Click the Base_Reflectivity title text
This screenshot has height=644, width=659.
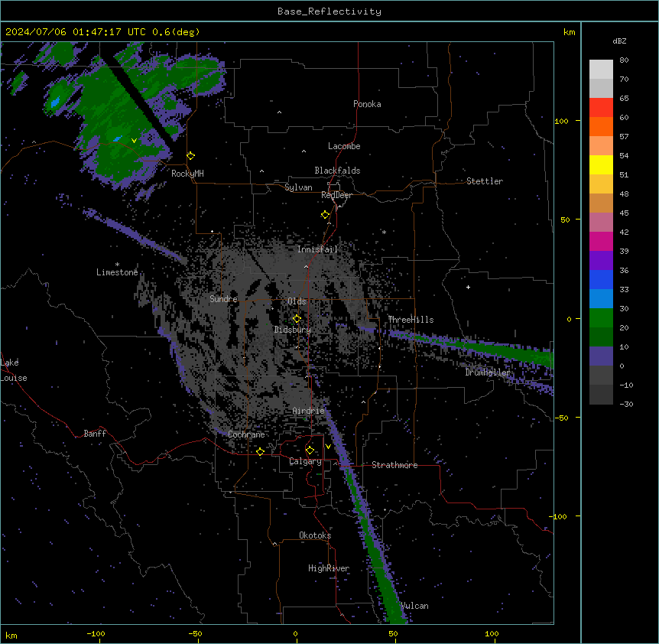[x=329, y=11]
